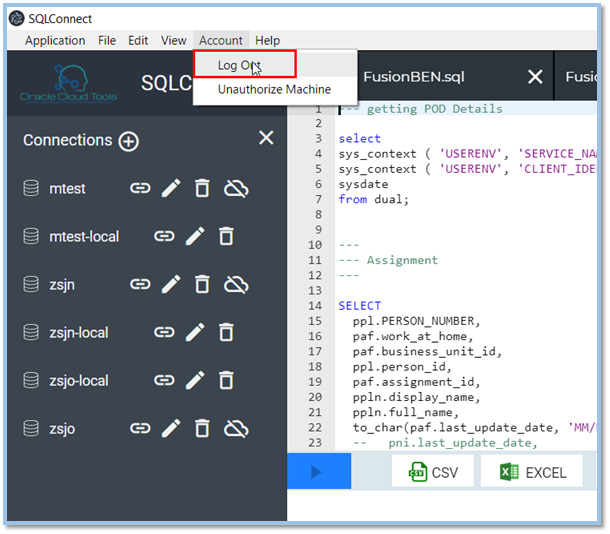The width and height of the screenshot is (610, 534).
Task: Open the Help menu
Action: (x=268, y=40)
